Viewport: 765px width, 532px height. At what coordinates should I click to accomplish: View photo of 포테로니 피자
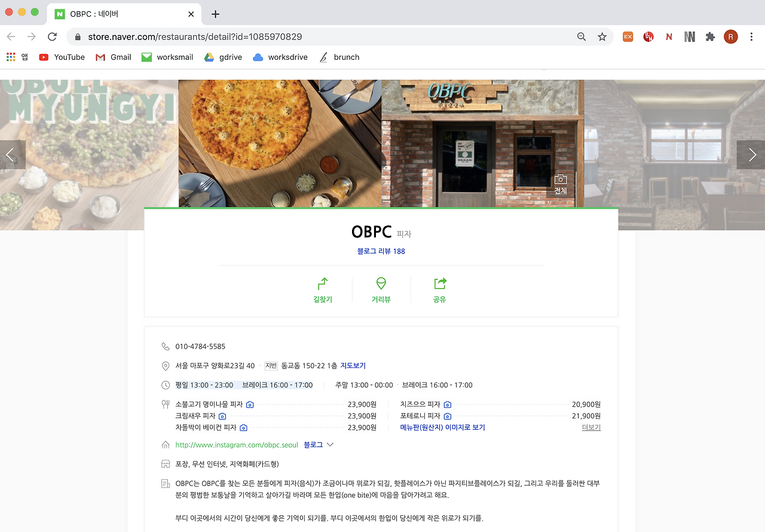pyautogui.click(x=447, y=416)
